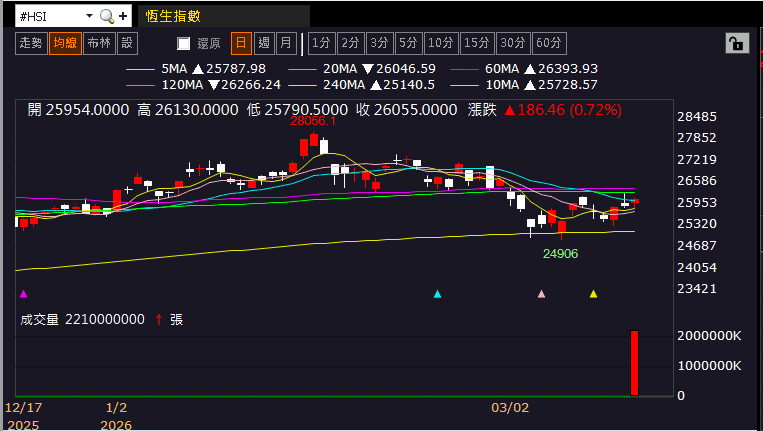Switch to the 10分 interval
This screenshot has width=763, height=431.
pyautogui.click(x=441, y=43)
